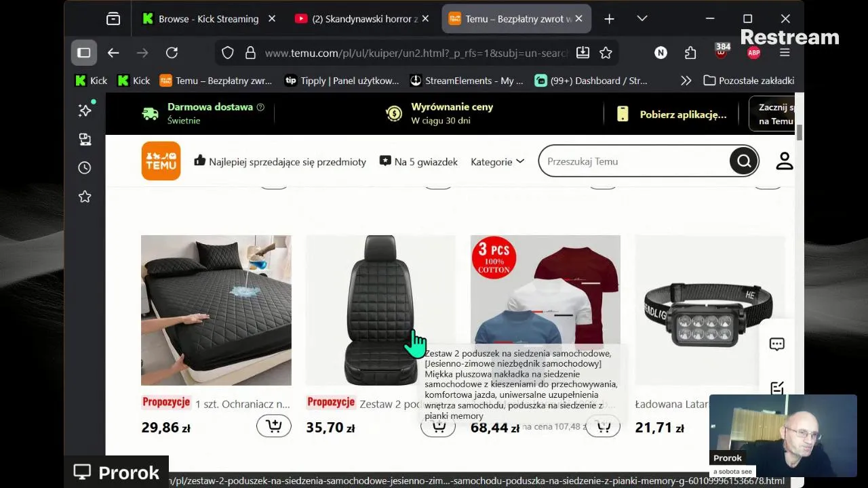This screenshot has height=488, width=868.
Task: Click the search magnifier button
Action: coord(744,161)
